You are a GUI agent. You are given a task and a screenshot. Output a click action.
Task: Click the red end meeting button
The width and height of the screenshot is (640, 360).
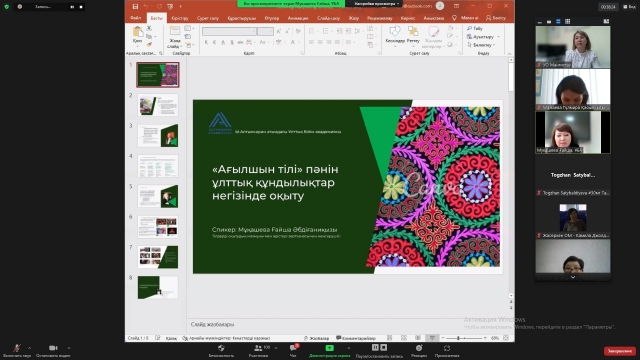tap(620, 351)
